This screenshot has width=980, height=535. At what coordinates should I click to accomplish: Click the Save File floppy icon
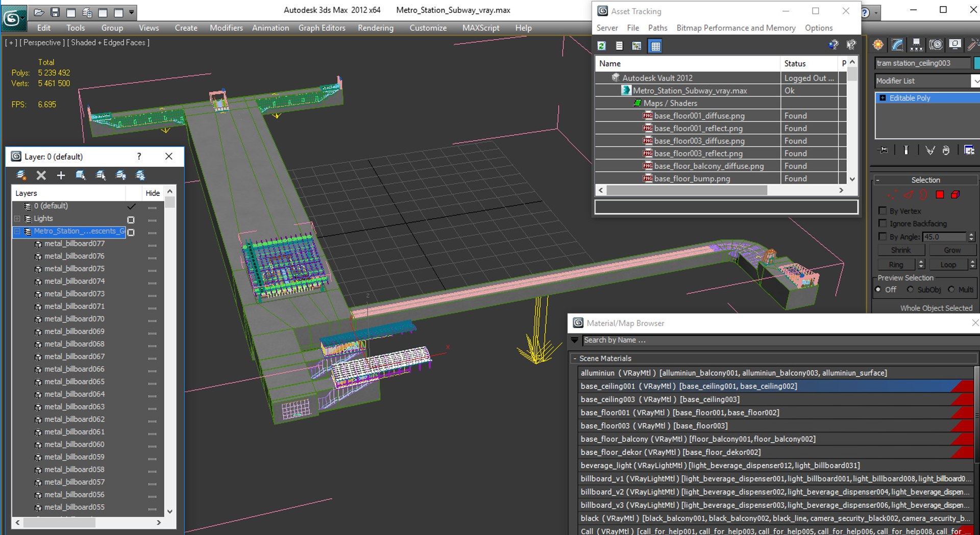[55, 12]
